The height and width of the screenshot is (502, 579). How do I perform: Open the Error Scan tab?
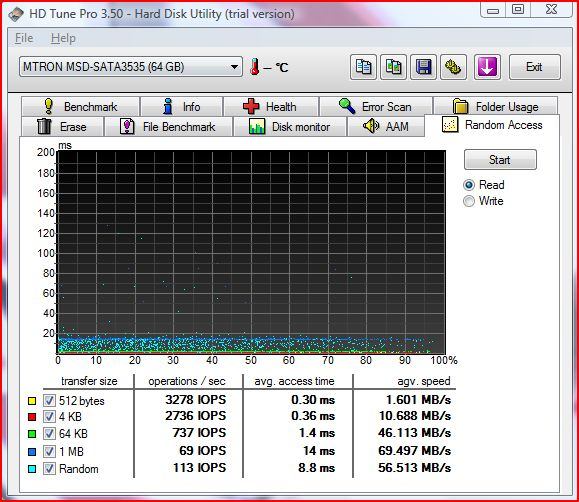pos(376,106)
